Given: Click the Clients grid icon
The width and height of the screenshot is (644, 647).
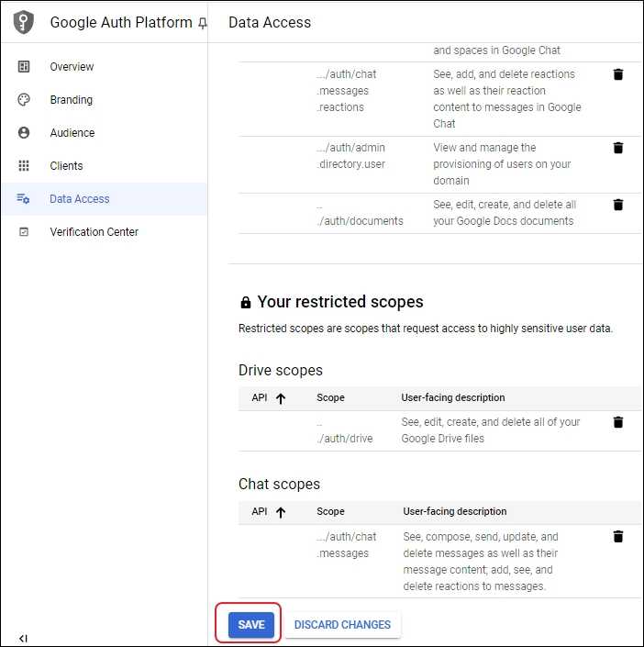Looking at the screenshot, I should 24,165.
